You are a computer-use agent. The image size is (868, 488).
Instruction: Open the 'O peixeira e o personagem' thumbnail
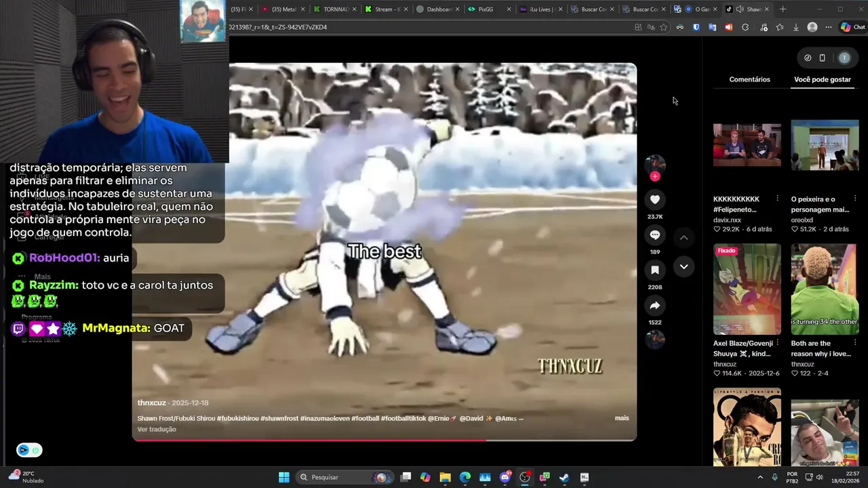[x=825, y=145]
